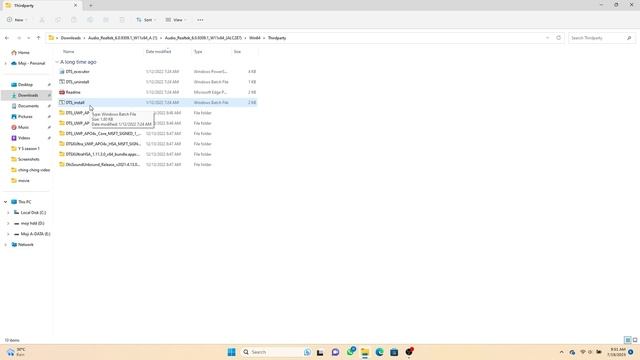Open the address bar history dropdown

point(547,38)
